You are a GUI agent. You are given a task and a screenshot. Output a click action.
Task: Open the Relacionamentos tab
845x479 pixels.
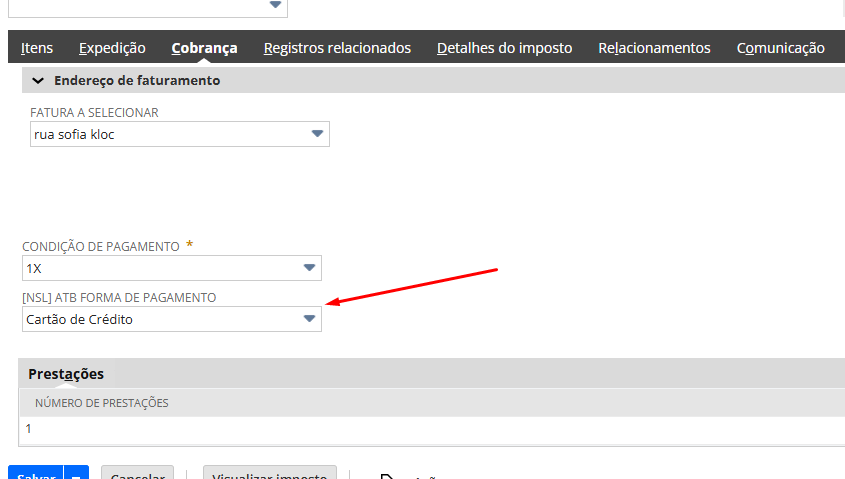654,48
